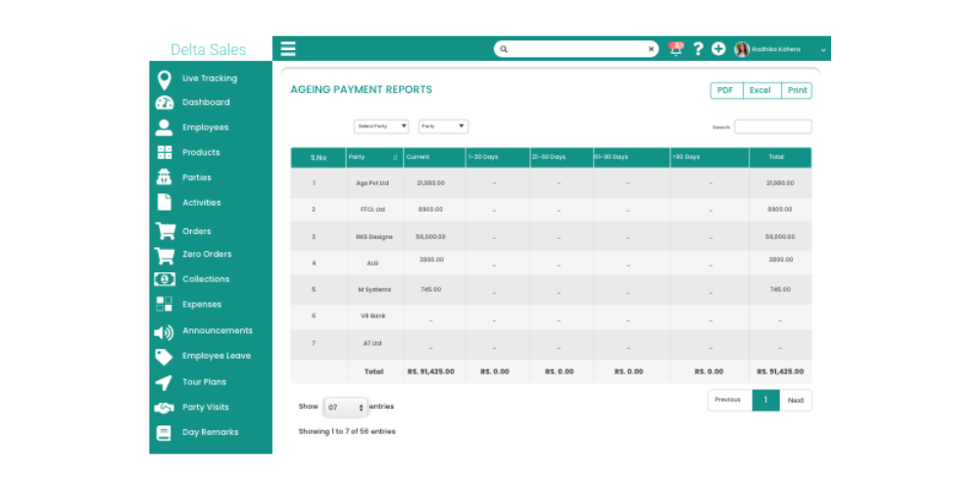Open Live Tracking menu item
The width and height of the screenshot is (980, 490).
pyautogui.click(x=210, y=78)
